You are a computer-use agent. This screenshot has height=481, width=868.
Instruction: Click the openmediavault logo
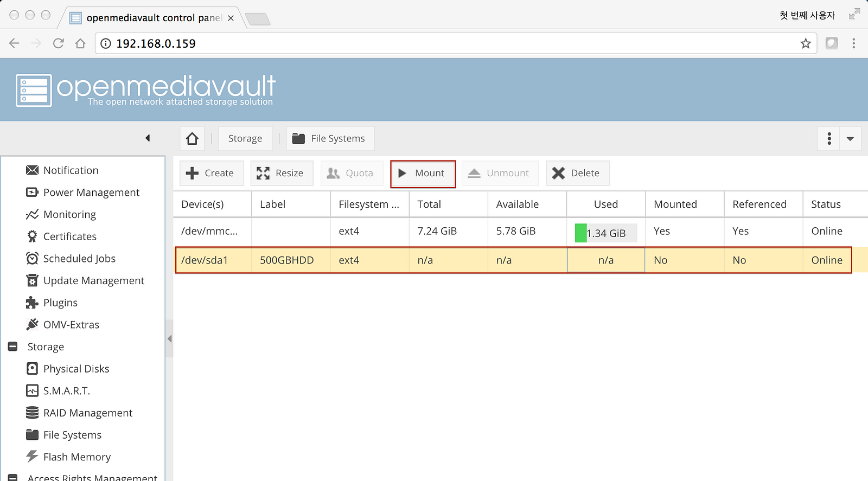[145, 90]
